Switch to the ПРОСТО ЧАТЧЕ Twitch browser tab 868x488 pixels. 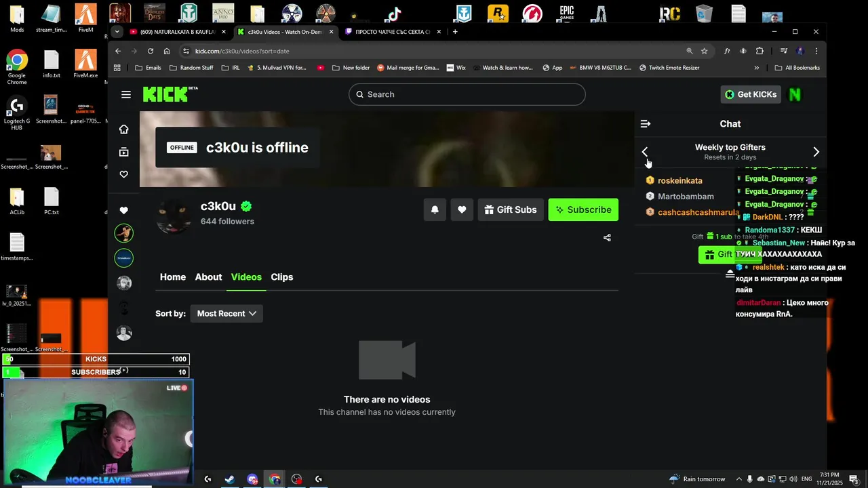(x=393, y=32)
